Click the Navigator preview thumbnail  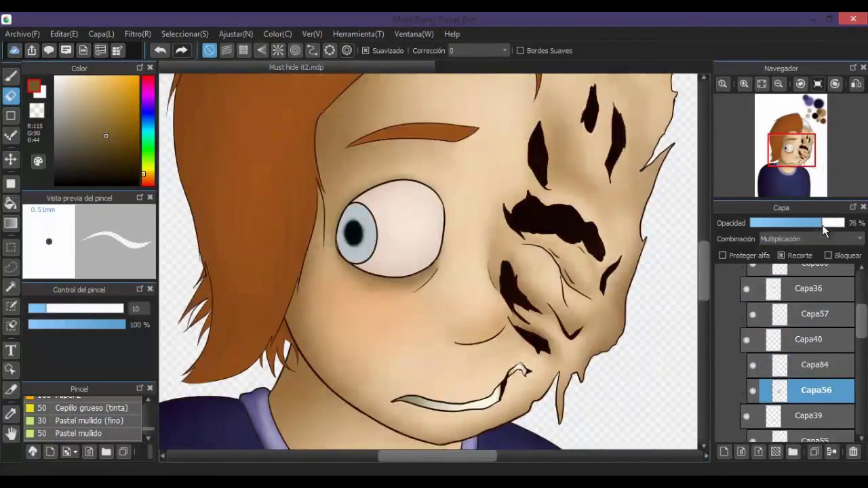tap(791, 145)
